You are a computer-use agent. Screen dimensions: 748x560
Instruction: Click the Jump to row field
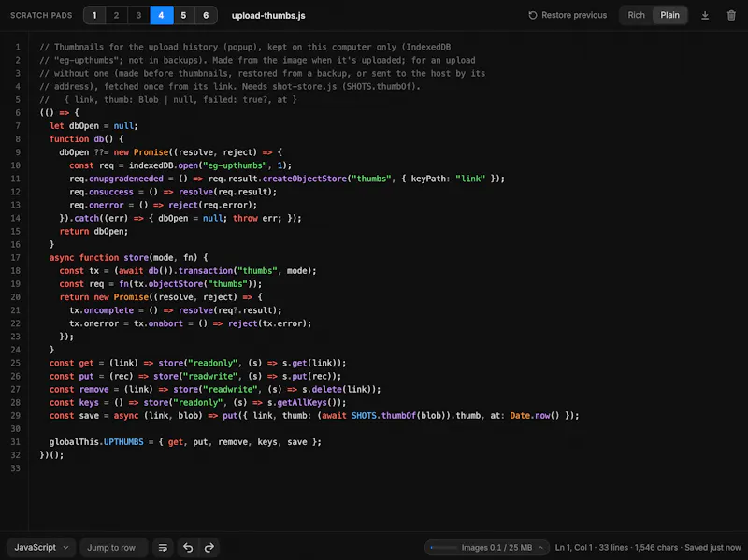(x=113, y=547)
